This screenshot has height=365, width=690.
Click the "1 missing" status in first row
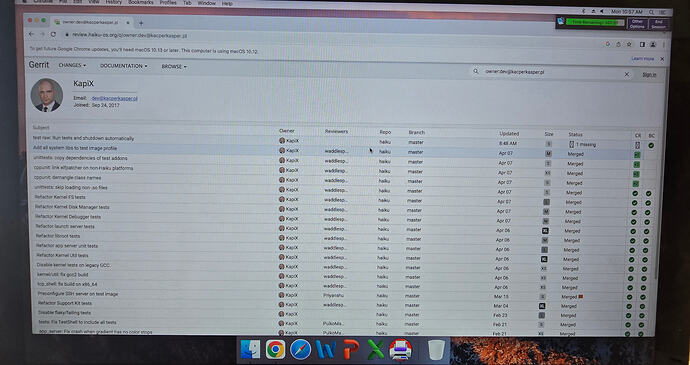(x=583, y=144)
